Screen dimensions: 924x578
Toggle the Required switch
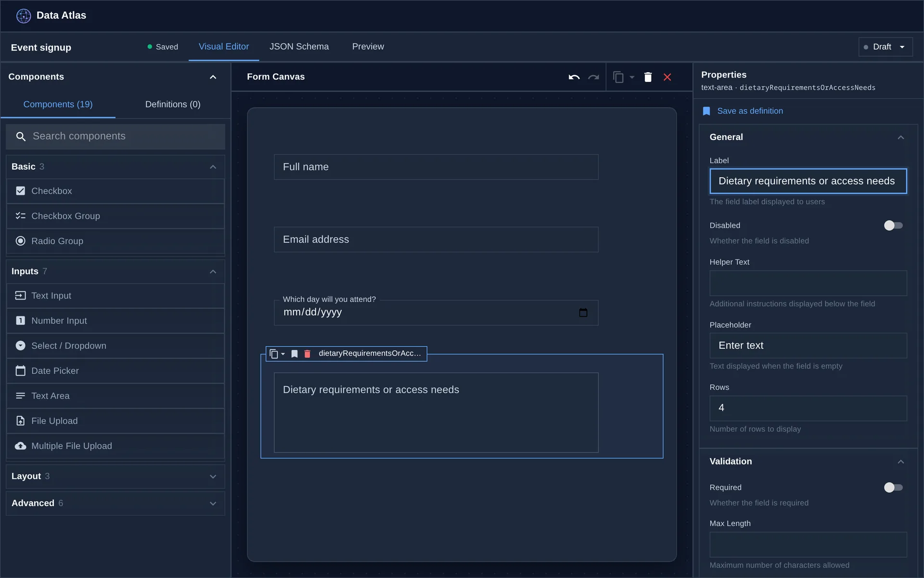tap(893, 487)
